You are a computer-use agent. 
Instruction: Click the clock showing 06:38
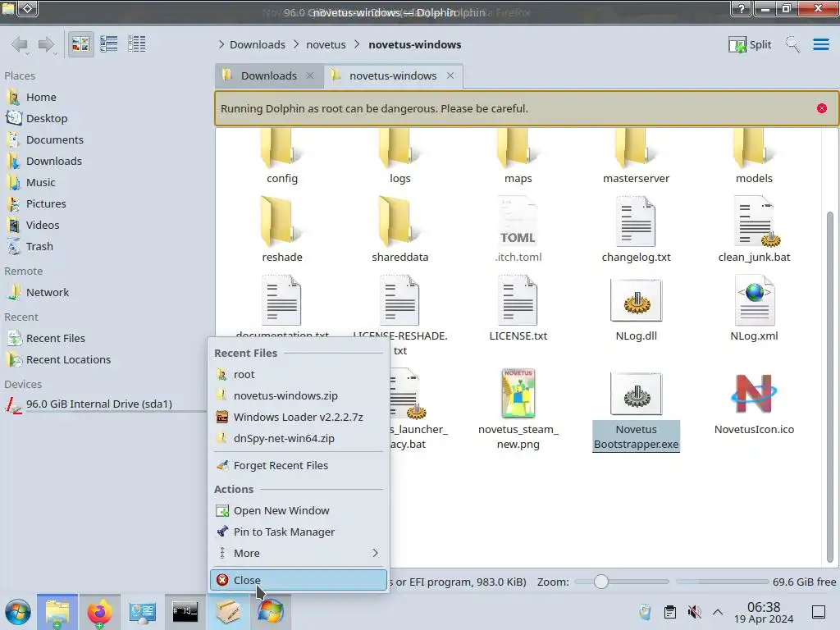tap(764, 612)
